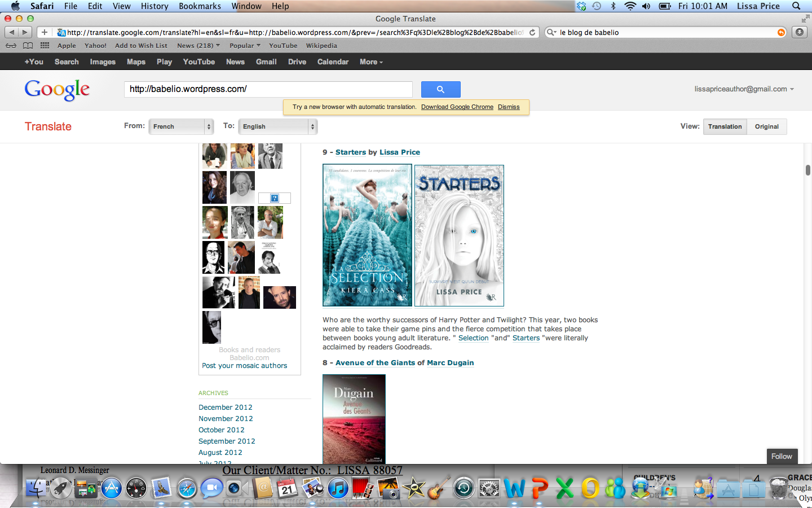
Task: Expand the Popular bookmarks folder
Action: coord(245,46)
